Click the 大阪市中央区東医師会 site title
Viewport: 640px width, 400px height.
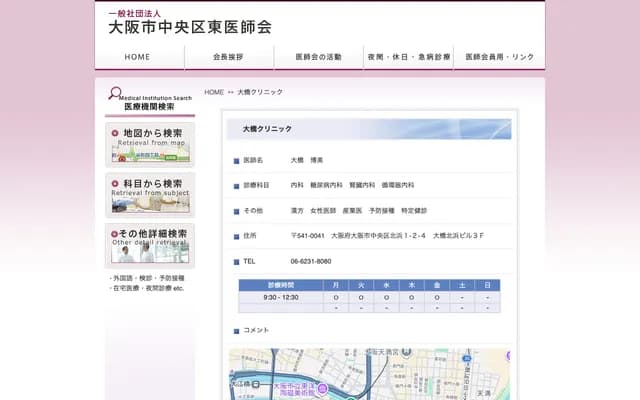(189, 27)
